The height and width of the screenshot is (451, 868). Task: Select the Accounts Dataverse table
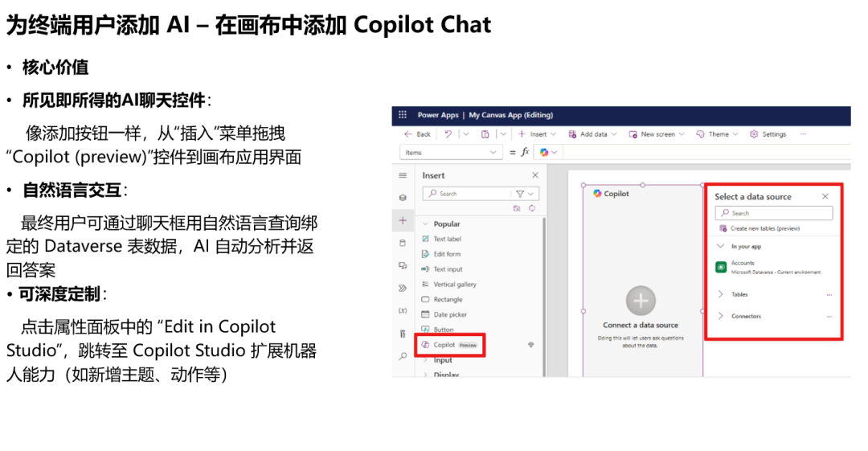click(770, 267)
